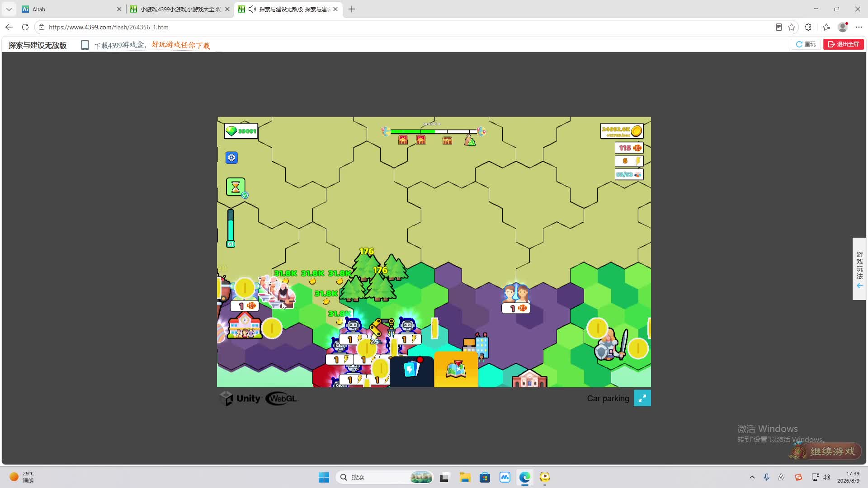Click the 继续游戏 continue game button
The image size is (868, 488).
click(x=826, y=451)
